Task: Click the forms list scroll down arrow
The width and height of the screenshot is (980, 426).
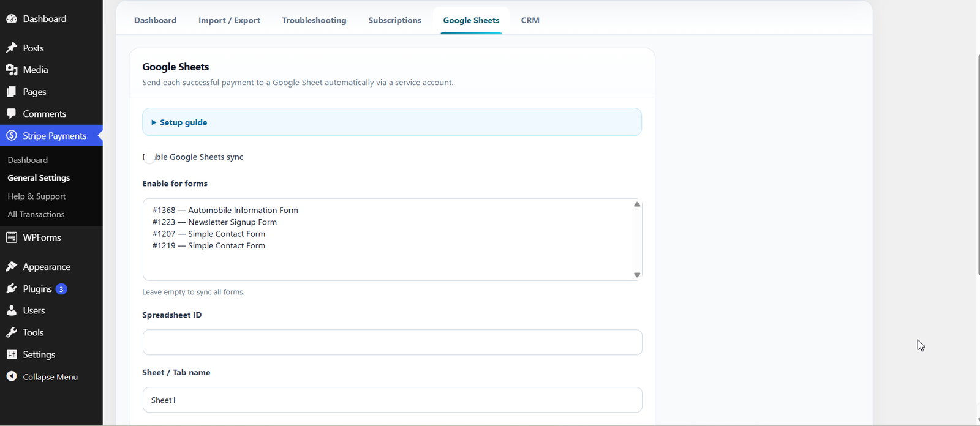Action: coord(637,275)
